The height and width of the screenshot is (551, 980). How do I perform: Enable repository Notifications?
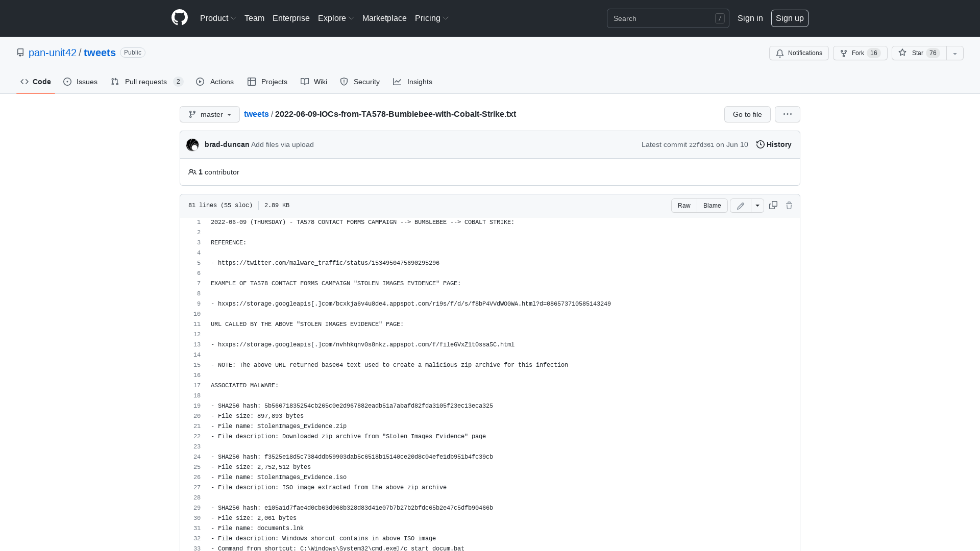(799, 53)
